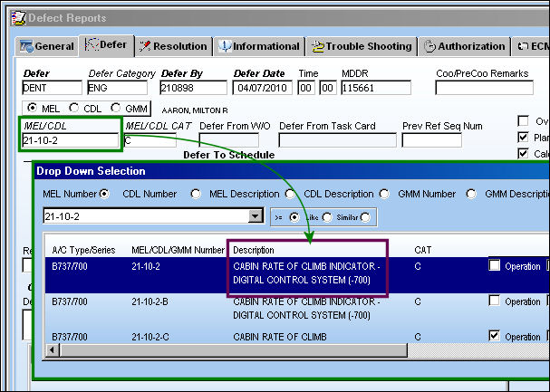Choose the Like comparison option
Viewport: 550px width, 392px height.
pos(327,217)
